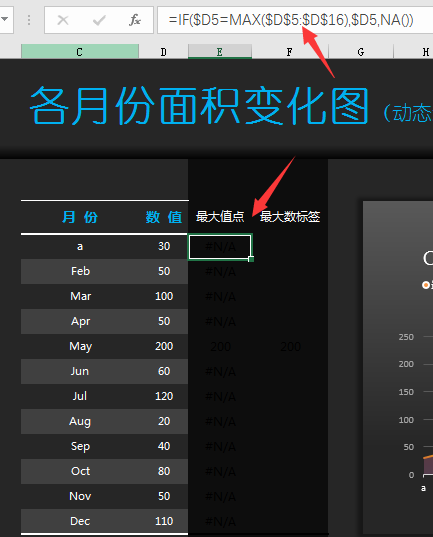Expand the Name Box dropdown arrow
The width and height of the screenshot is (433, 537).
(x=4, y=19)
